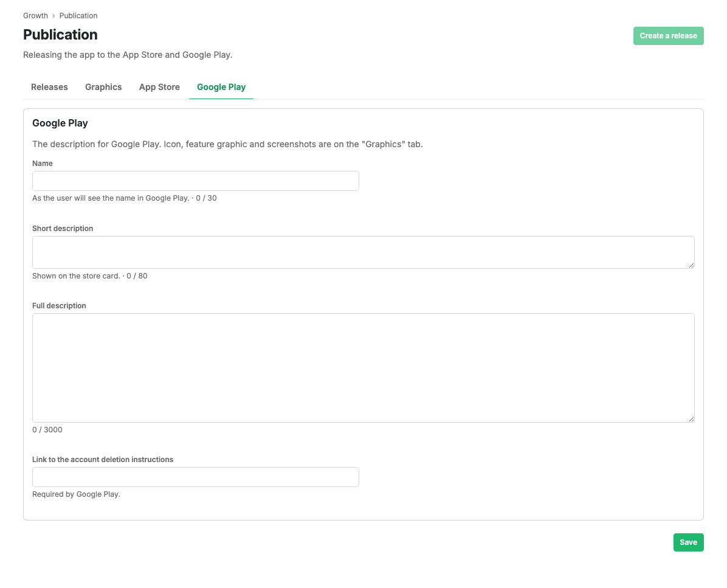Grab the Full description resize handle
Viewport: 727px width, 588px height.
tap(691, 419)
